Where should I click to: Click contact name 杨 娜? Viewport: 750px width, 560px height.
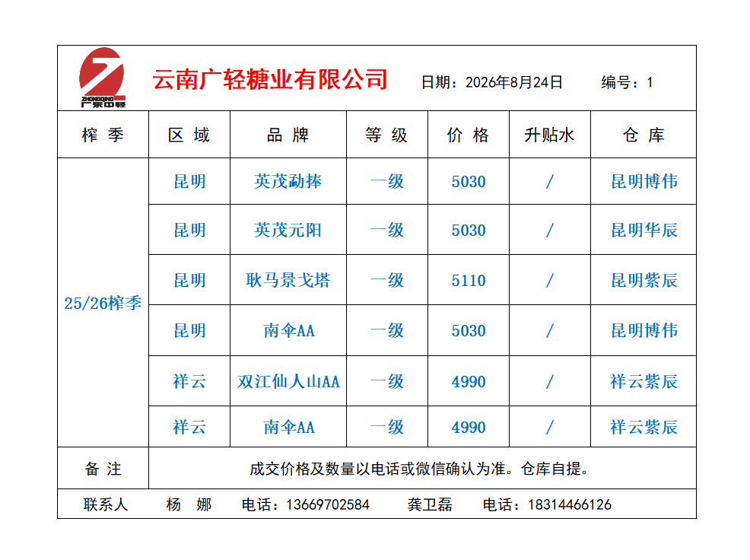(x=189, y=504)
